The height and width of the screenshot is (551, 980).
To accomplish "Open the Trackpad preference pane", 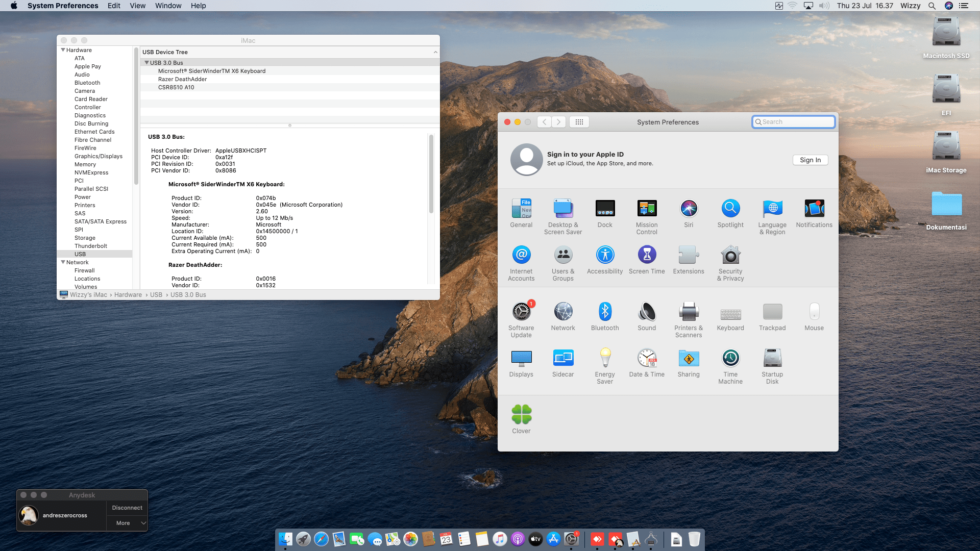I will point(772,316).
